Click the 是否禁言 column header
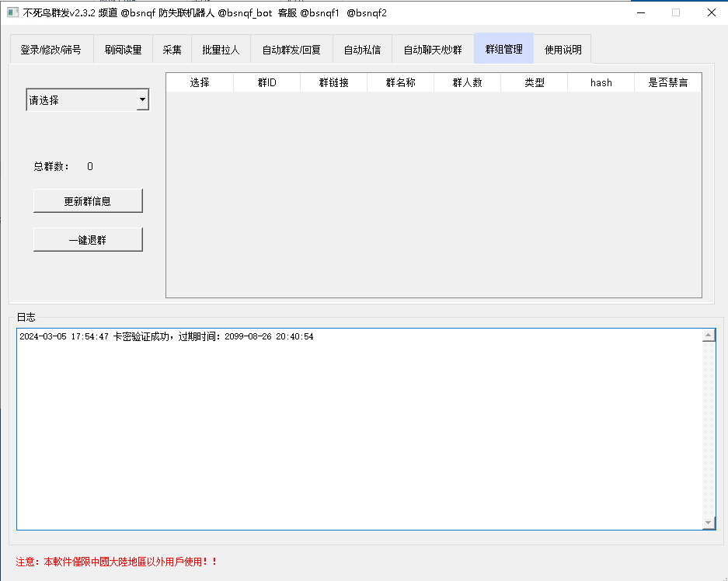This screenshot has width=728, height=581. tap(667, 82)
